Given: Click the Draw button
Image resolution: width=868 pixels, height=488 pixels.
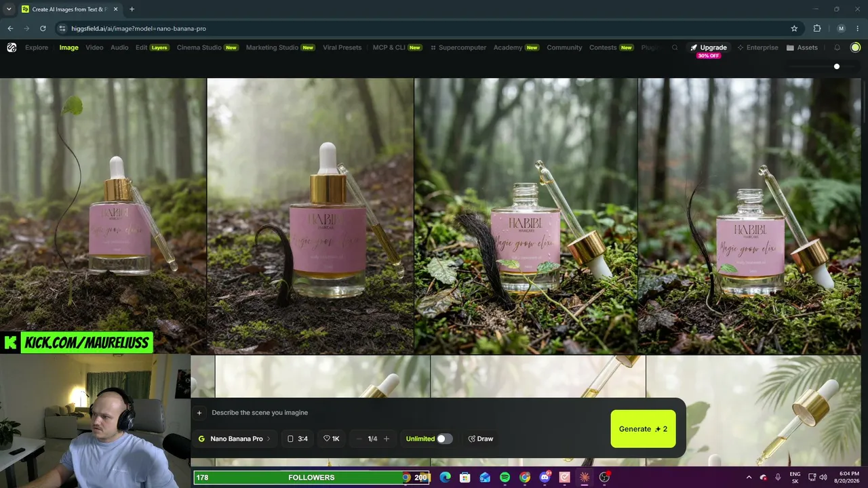Looking at the screenshot, I should pyautogui.click(x=481, y=439).
